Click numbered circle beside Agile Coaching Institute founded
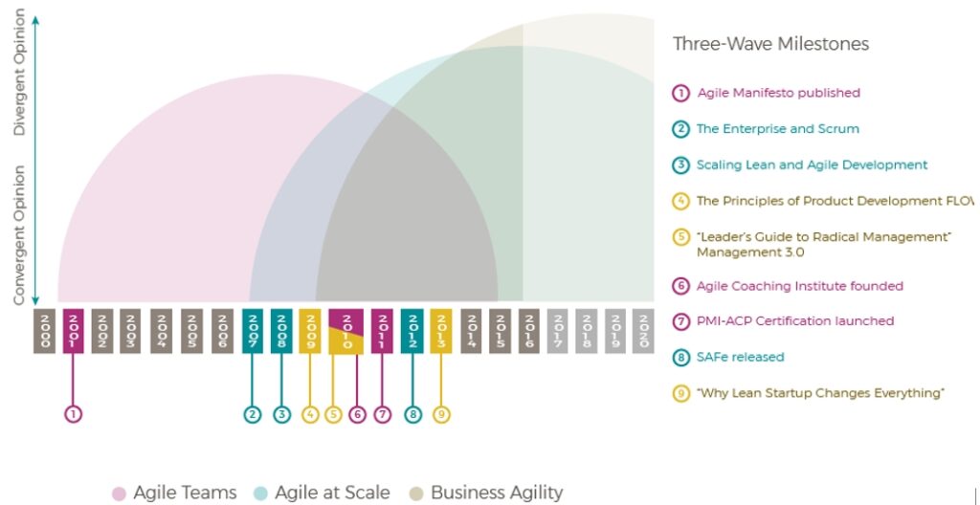The width and height of the screenshot is (980, 505). pos(680,286)
